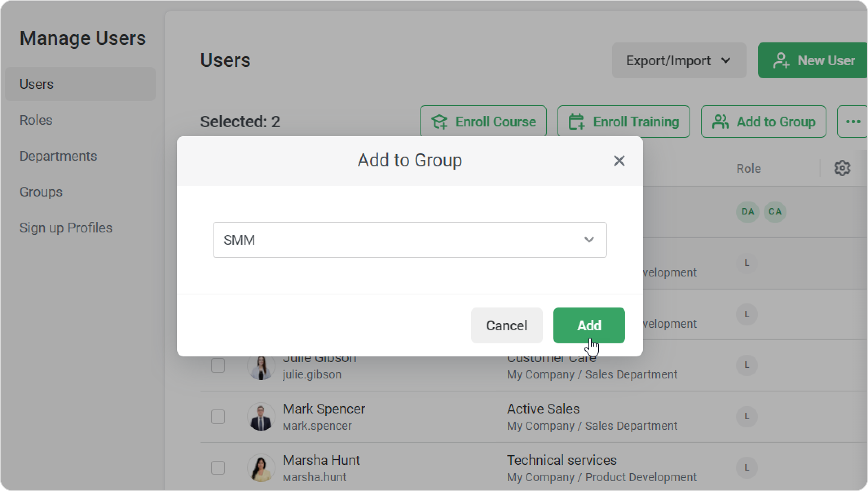Click the Enroll Course graduation cap icon
Screen dimensions: 868x491
(x=440, y=122)
